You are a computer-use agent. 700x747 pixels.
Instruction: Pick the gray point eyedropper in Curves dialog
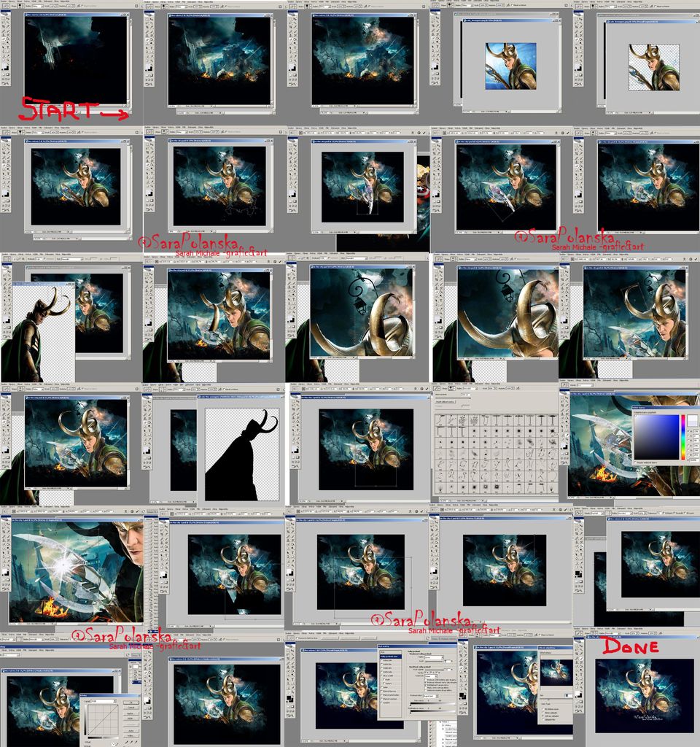point(131,742)
